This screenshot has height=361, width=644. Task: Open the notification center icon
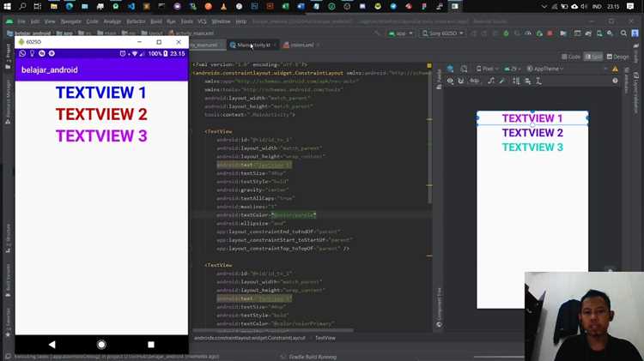[630, 6]
